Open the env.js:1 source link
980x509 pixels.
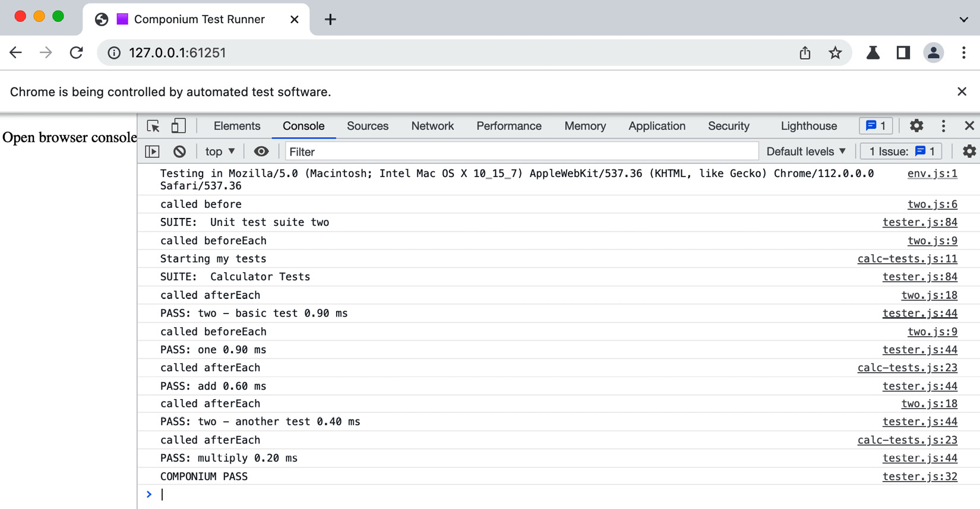tap(932, 173)
